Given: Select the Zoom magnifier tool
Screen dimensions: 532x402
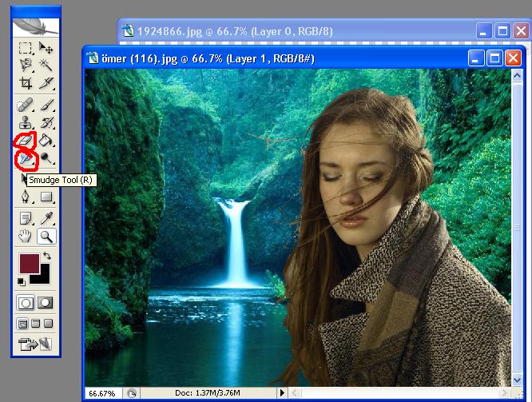Looking at the screenshot, I should (46, 237).
